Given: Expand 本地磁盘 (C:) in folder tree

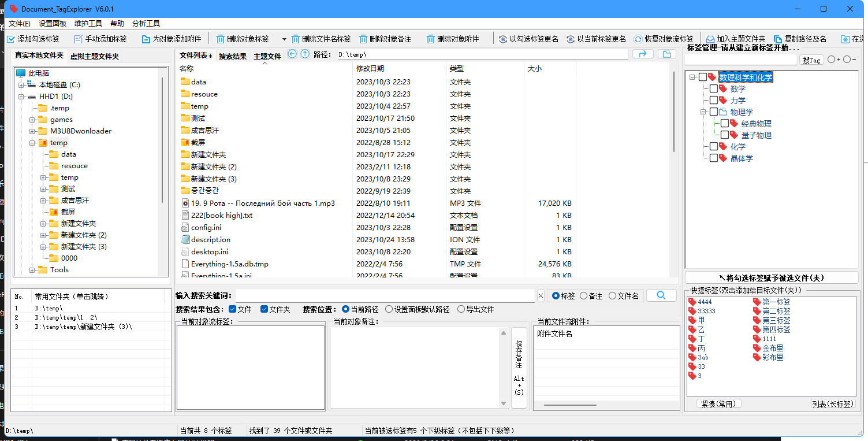Looking at the screenshot, I should [21, 85].
